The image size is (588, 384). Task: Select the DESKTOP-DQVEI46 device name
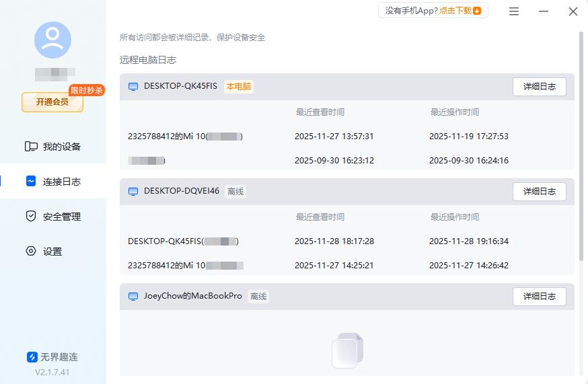click(x=182, y=191)
